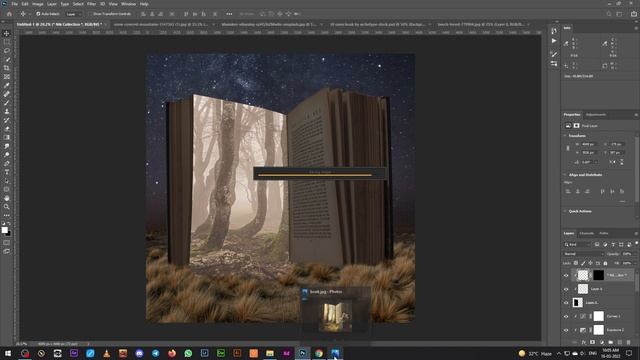
Task: Select the Eyedropper tool
Action: point(7,85)
